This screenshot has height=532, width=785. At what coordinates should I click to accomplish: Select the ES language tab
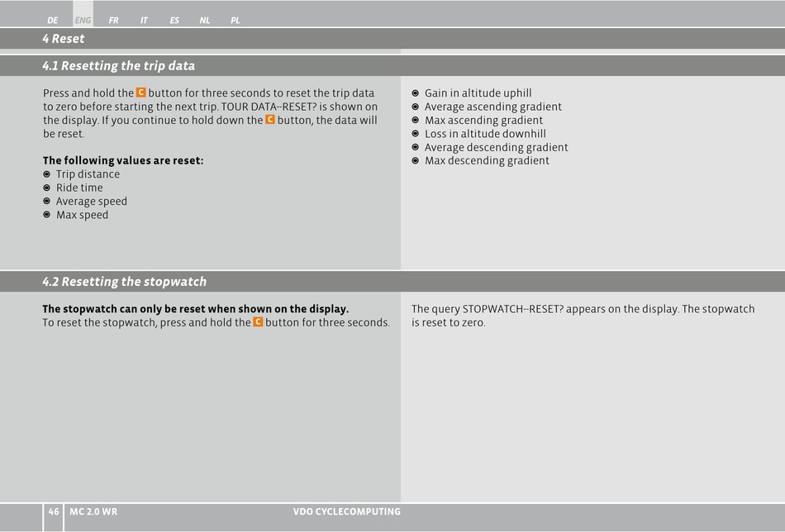[x=174, y=21]
